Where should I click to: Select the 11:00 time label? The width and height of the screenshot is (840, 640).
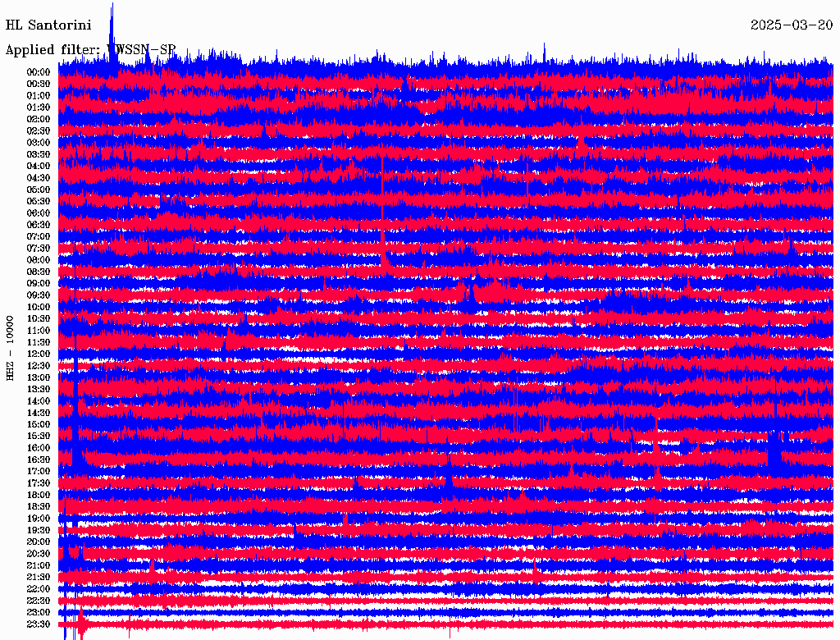coord(39,331)
